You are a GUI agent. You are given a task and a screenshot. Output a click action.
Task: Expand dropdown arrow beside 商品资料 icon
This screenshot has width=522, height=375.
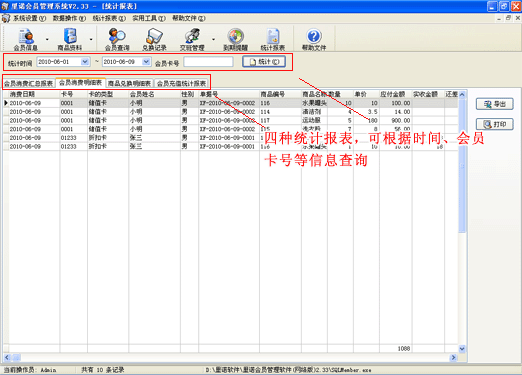tap(91, 39)
